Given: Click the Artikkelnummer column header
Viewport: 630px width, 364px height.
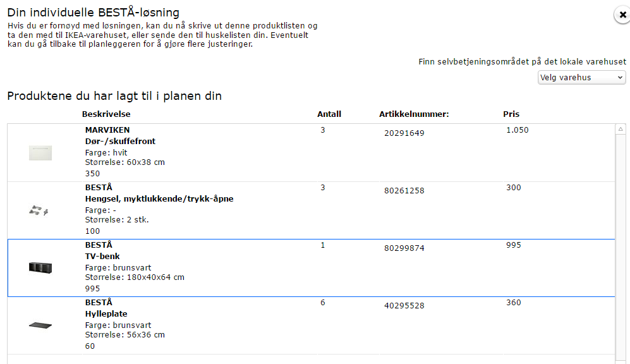Looking at the screenshot, I should pyautogui.click(x=414, y=114).
